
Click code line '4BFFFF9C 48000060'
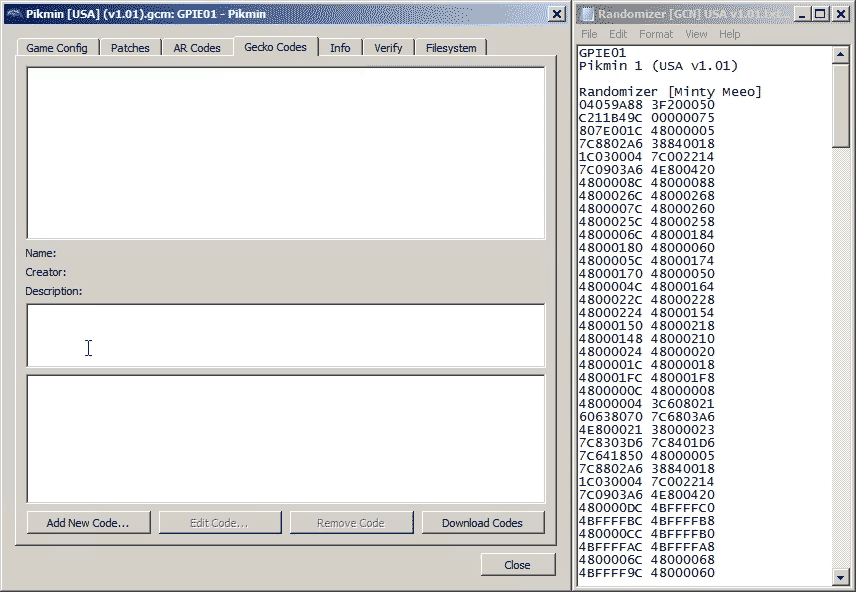[x=646, y=573]
